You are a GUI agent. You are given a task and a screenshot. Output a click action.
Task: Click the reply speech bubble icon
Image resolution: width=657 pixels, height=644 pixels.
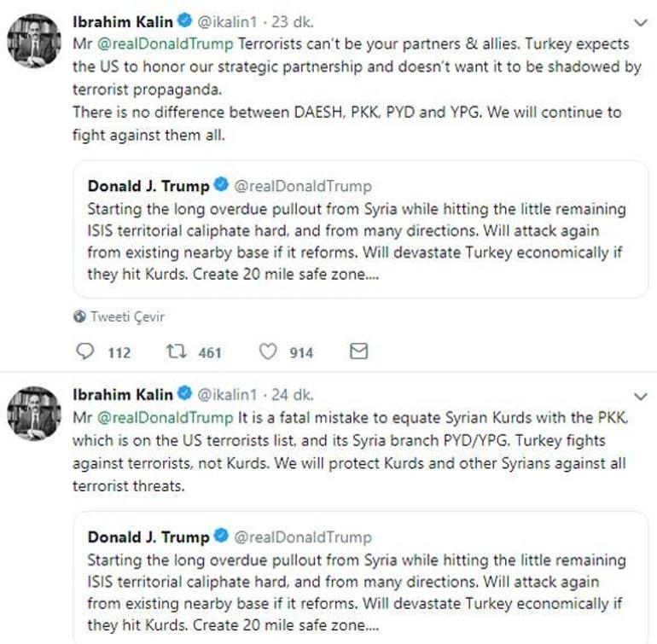pos(84,351)
